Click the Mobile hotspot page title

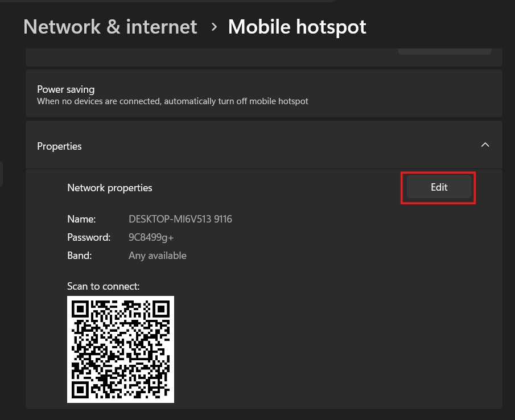pos(297,27)
